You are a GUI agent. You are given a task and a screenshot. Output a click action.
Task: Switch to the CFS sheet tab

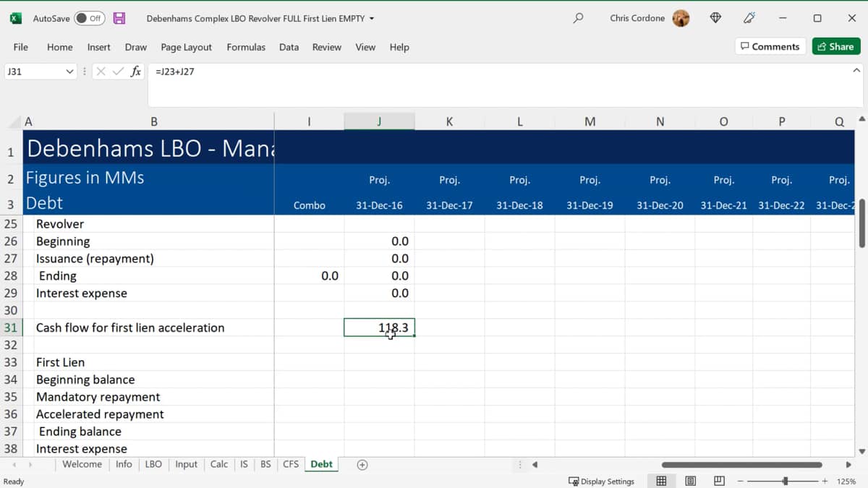point(291,464)
